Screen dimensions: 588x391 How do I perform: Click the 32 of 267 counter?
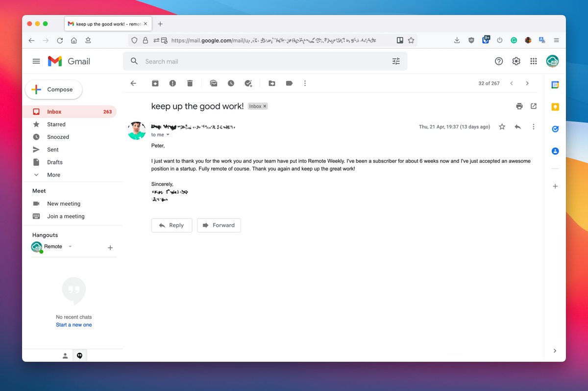489,83
